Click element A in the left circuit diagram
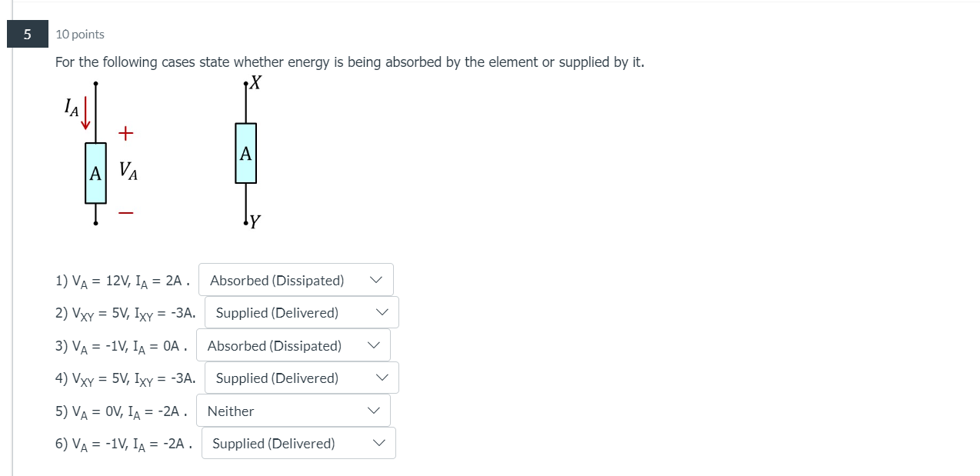980x476 pixels. 95,173
